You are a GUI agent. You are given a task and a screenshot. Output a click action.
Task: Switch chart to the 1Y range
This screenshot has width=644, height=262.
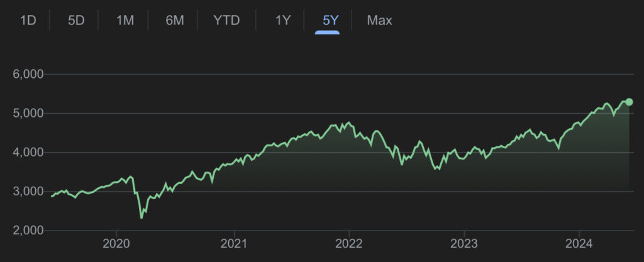(x=282, y=20)
